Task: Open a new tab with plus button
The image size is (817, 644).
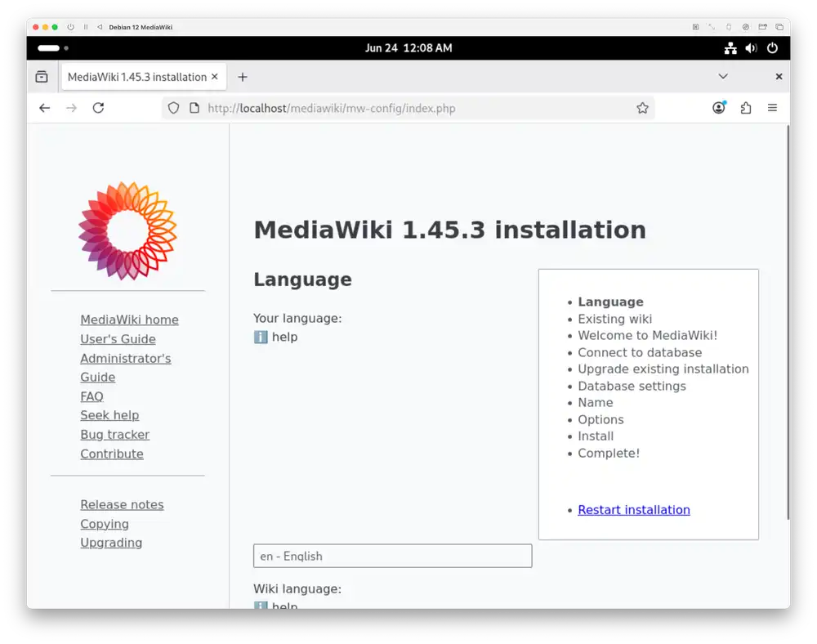Action: (243, 77)
